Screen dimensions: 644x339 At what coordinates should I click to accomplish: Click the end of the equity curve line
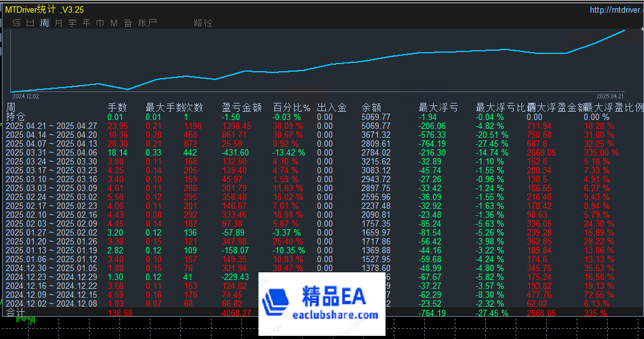click(624, 30)
